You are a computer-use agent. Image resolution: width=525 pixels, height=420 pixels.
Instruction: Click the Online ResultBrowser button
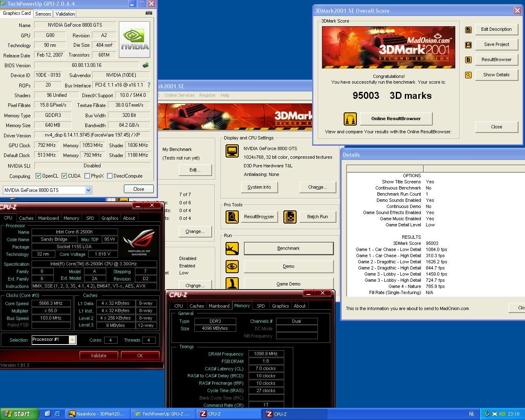[x=396, y=119]
